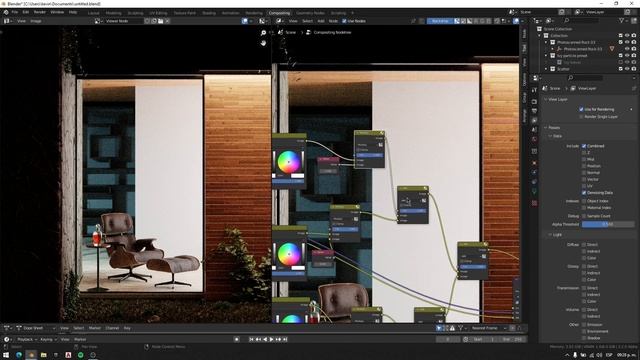Open the Render menu
Image resolution: width=640 pixels, height=360 pixels.
[40, 12]
